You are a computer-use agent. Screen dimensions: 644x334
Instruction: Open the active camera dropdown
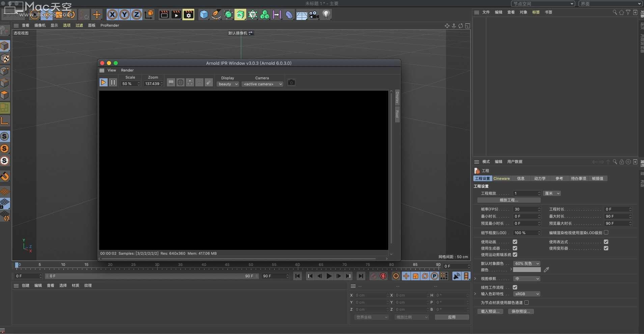pyautogui.click(x=262, y=84)
